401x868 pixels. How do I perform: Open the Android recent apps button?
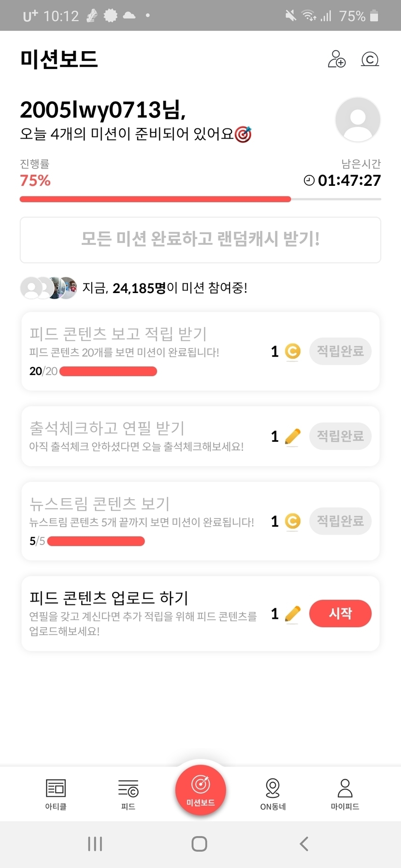(x=95, y=843)
